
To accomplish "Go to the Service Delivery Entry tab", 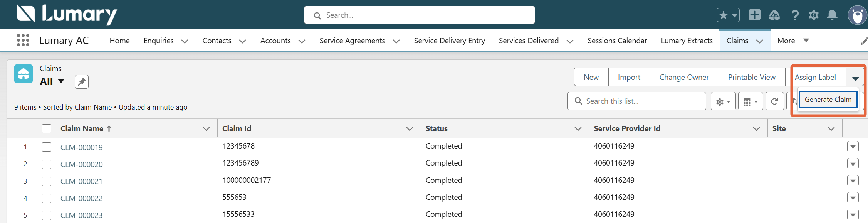I will point(449,41).
